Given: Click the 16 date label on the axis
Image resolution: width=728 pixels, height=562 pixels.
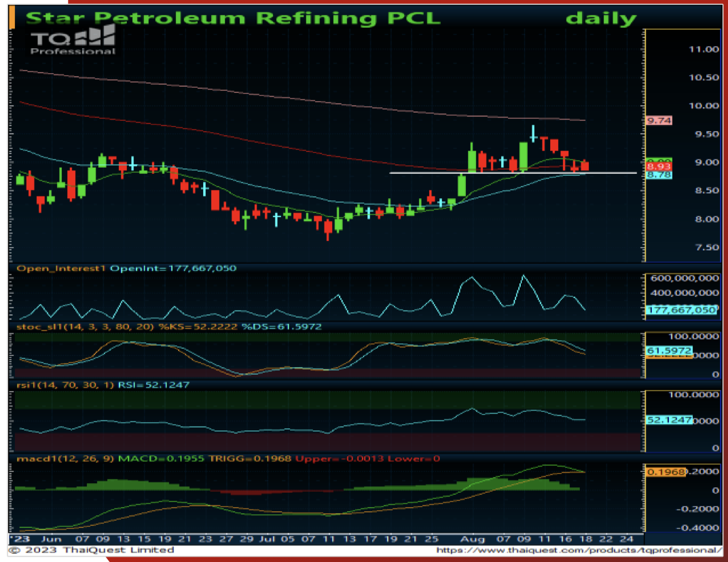Looking at the screenshot, I should 566,539.
